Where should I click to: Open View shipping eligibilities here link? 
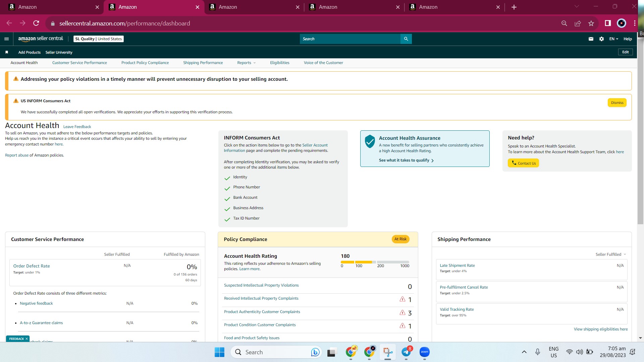pos(601,329)
